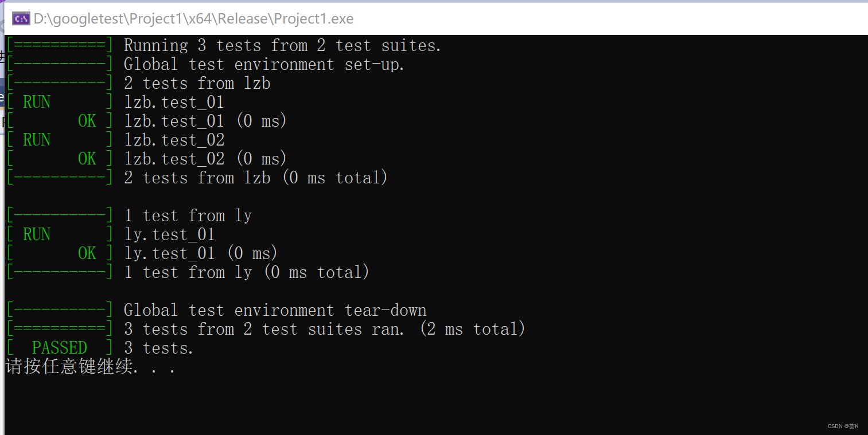Click the '请按任意键继续. . .' prompt line
Image resolution: width=868 pixels, height=435 pixels.
(x=90, y=367)
